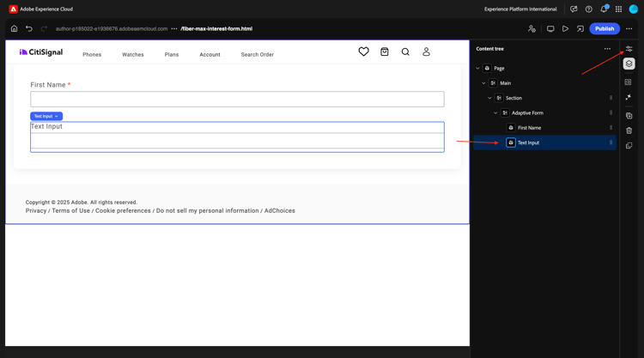
Task: Select the Adaptive Form tree item label
Action: pos(527,113)
